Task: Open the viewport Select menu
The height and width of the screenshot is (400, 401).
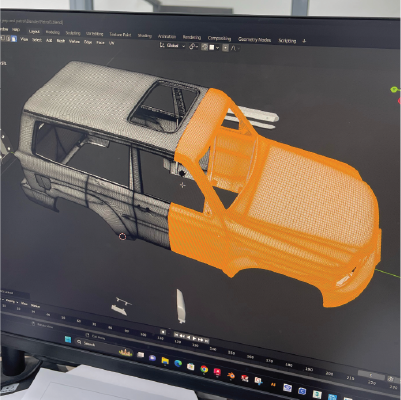Action: [x=37, y=40]
